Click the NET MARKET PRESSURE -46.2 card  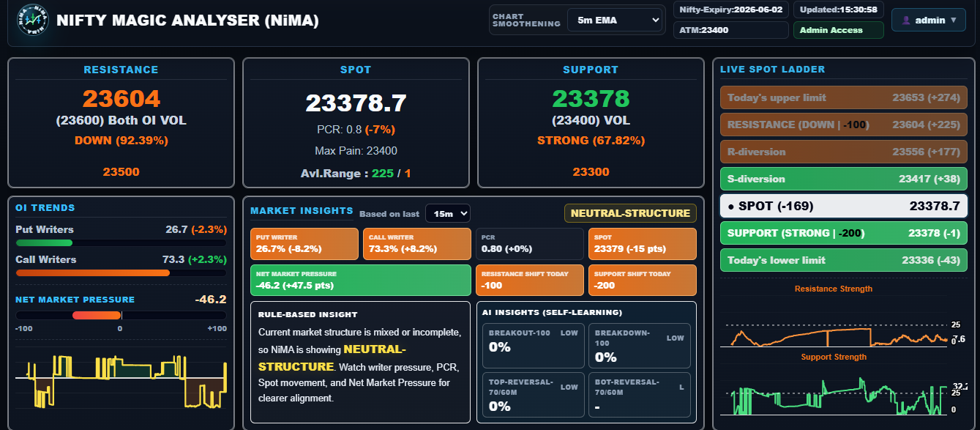tap(361, 280)
